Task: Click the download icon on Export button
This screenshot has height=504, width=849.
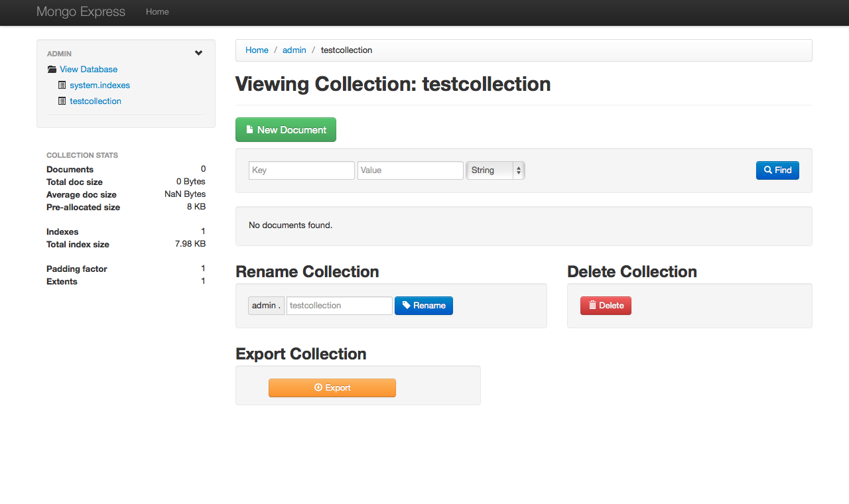Action: click(x=318, y=388)
